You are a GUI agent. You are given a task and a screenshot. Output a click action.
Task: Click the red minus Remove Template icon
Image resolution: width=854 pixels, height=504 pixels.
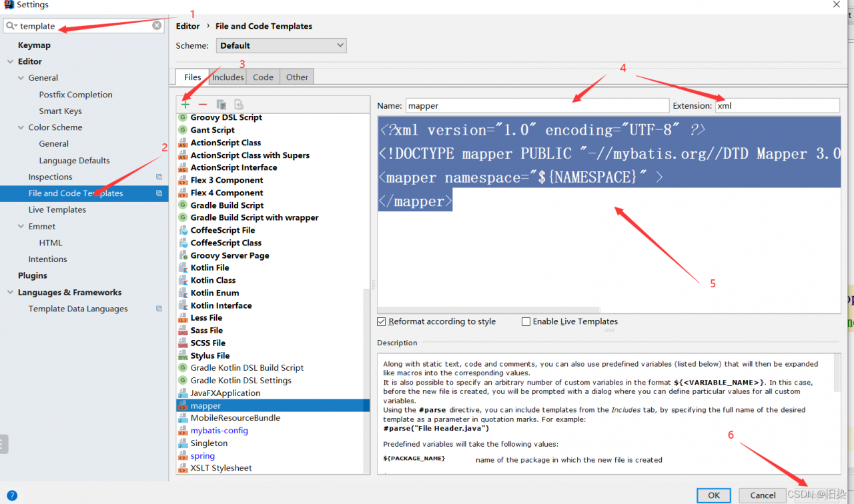(x=203, y=104)
